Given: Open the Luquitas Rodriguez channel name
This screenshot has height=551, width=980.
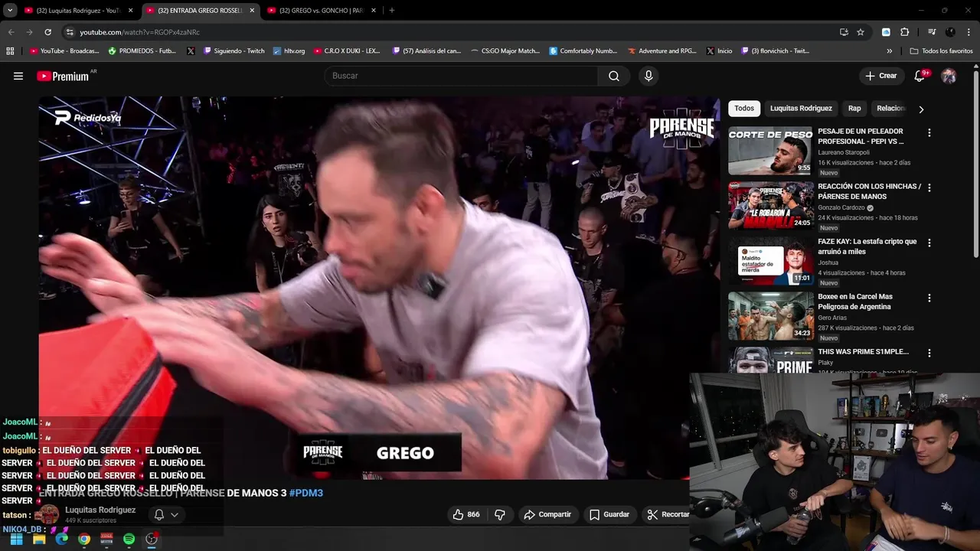Looking at the screenshot, I should click(100, 510).
